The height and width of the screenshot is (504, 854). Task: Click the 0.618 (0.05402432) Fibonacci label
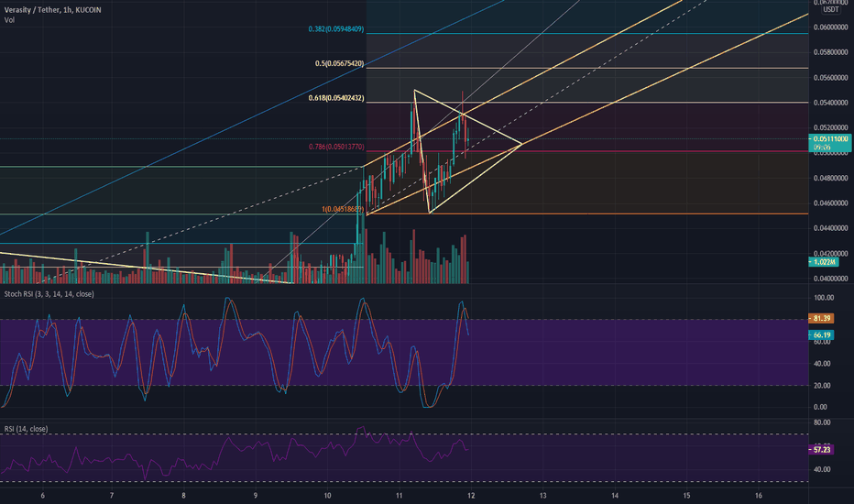[x=336, y=99]
